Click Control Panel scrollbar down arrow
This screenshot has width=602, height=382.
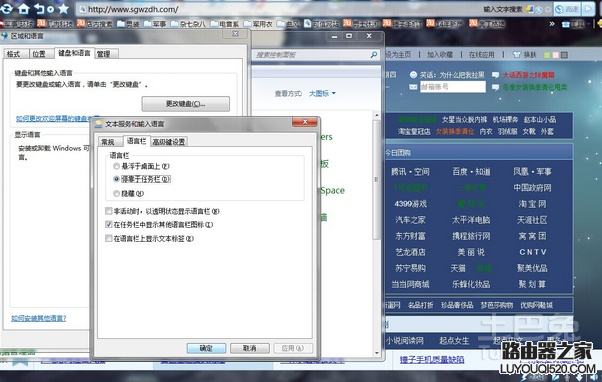click(377, 353)
